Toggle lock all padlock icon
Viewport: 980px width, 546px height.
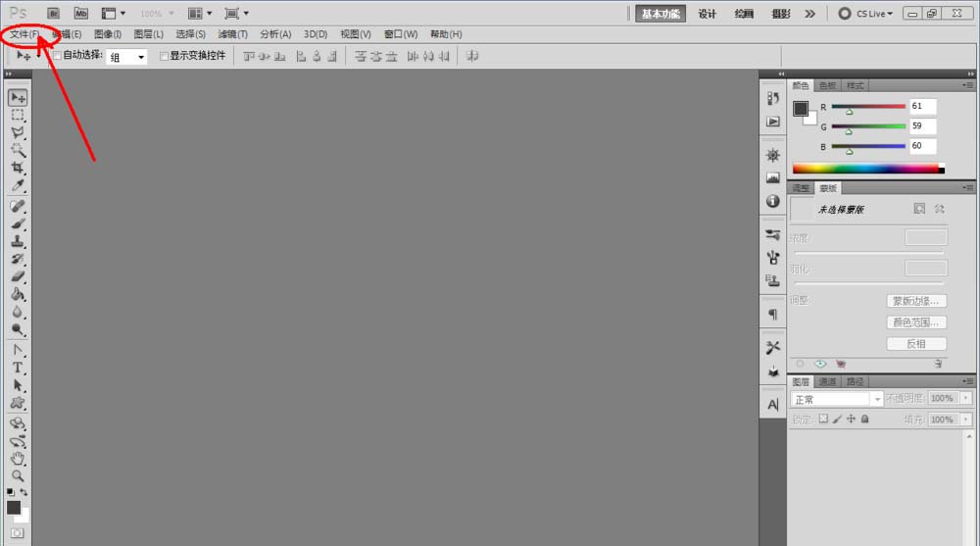(x=865, y=419)
